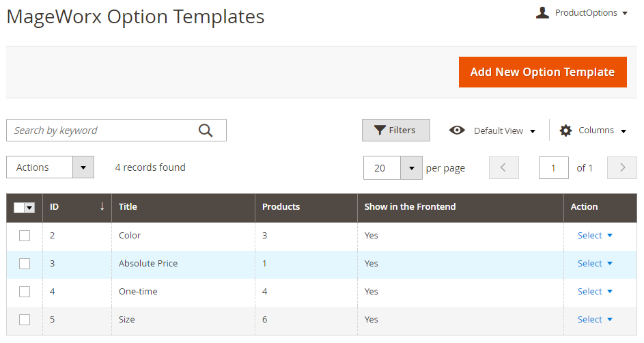The image size is (644, 343).
Task: Open ProductOptions user menu
Action: click(591, 13)
